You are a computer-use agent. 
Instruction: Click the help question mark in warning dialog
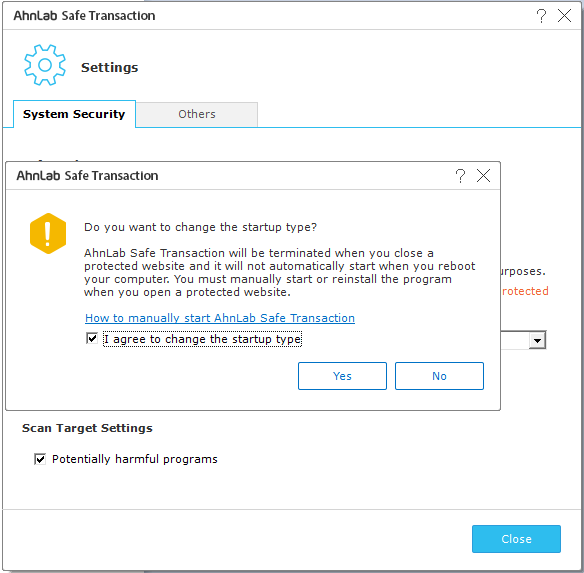pos(460,175)
